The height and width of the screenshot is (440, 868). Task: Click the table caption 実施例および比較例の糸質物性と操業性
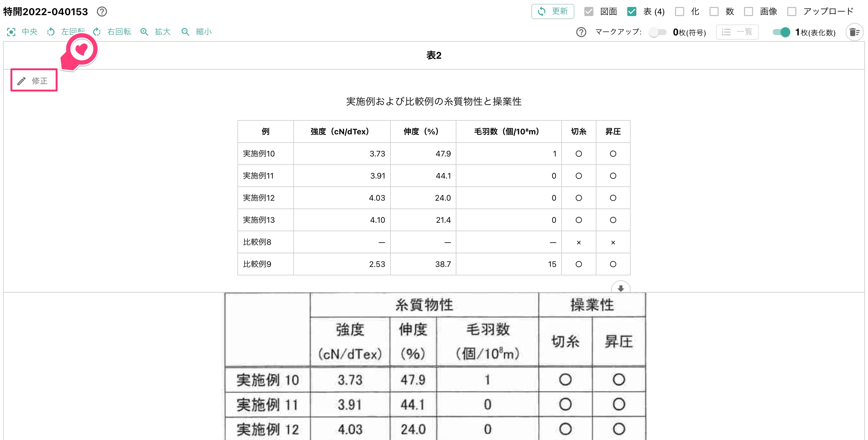click(x=434, y=101)
